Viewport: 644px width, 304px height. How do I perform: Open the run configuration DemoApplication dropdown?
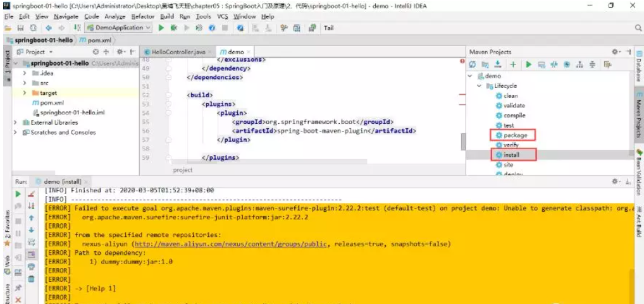click(x=118, y=28)
